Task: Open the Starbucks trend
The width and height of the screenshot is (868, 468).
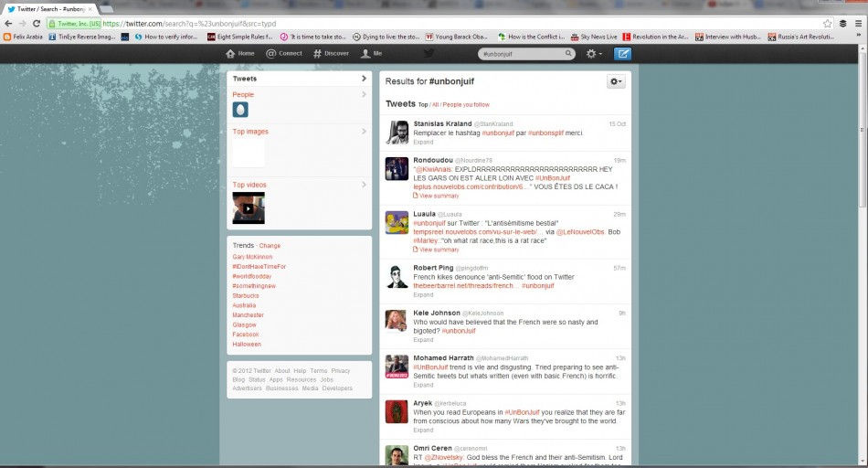Action: click(x=246, y=296)
